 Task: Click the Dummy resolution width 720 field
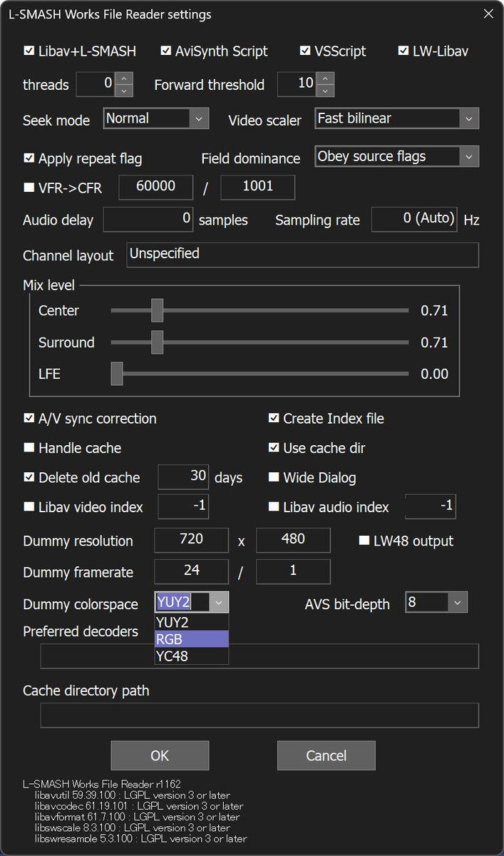192,540
